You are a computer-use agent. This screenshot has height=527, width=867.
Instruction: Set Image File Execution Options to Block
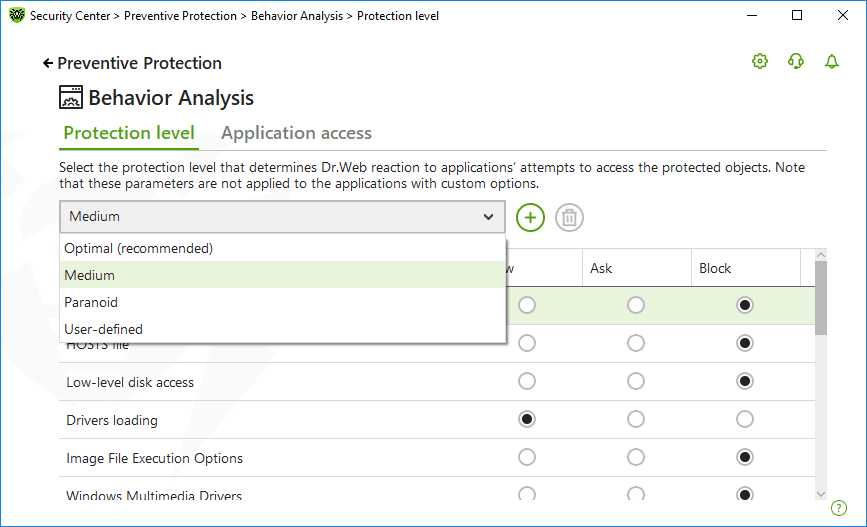pyautogui.click(x=745, y=457)
